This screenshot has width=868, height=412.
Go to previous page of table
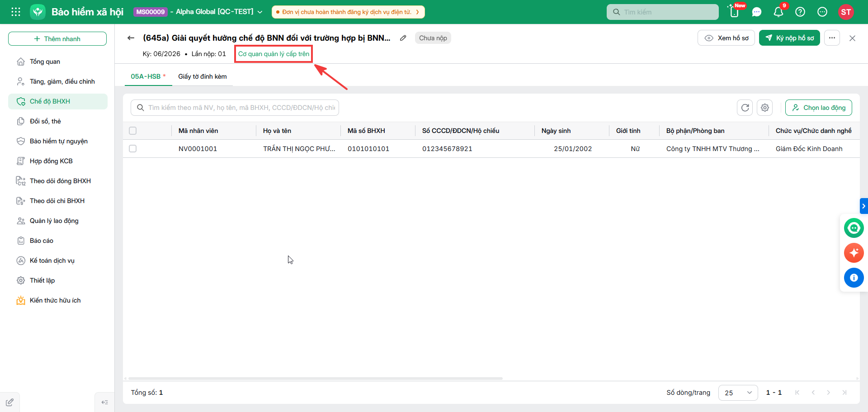point(813,393)
